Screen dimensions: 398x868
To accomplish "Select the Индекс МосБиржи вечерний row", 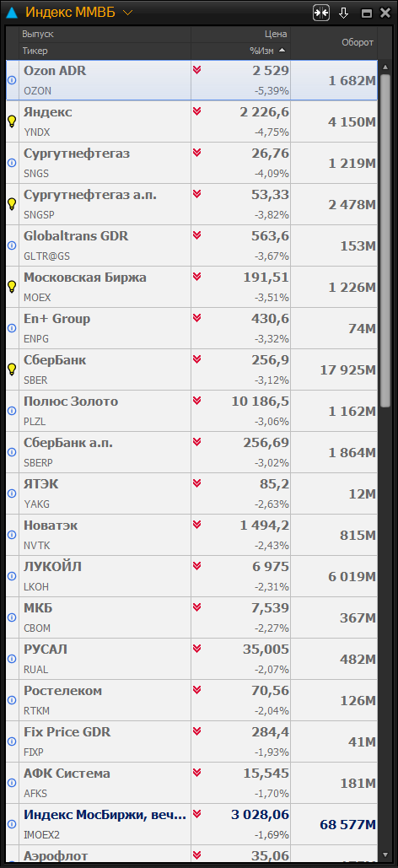I will [x=191, y=824].
